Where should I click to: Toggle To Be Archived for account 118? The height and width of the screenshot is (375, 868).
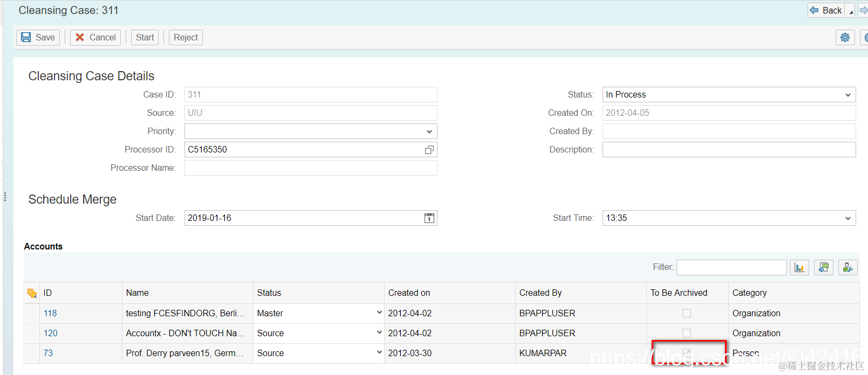[x=687, y=314]
